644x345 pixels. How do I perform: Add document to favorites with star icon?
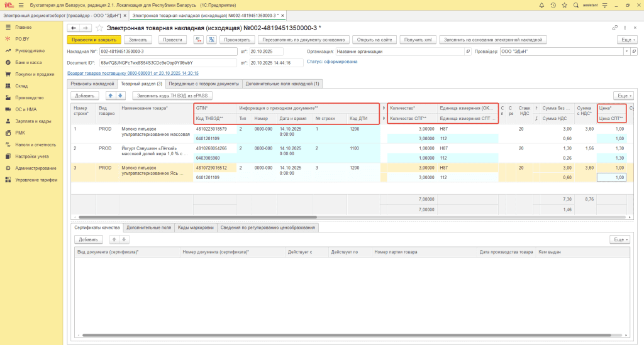pyautogui.click(x=99, y=28)
